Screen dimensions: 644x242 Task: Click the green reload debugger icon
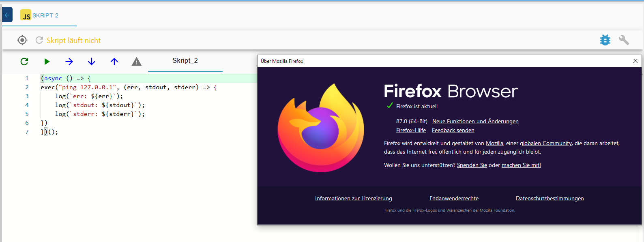[x=24, y=62]
